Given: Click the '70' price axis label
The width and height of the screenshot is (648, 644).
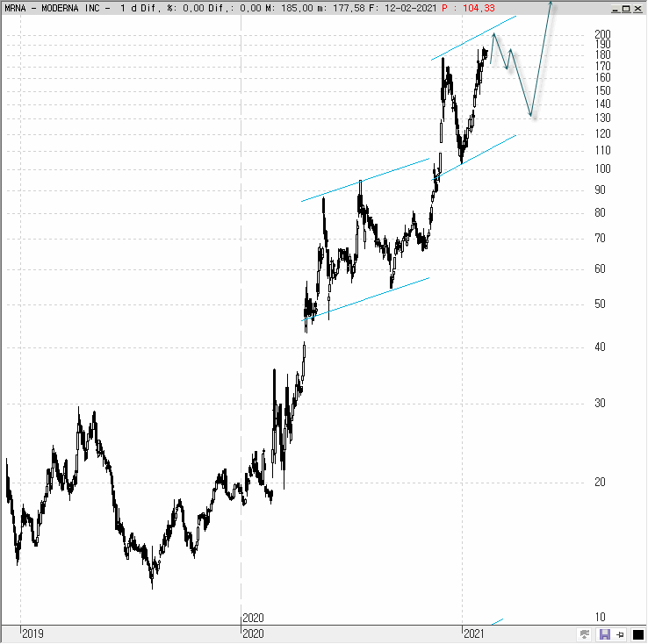Looking at the screenshot, I should pyautogui.click(x=600, y=238).
